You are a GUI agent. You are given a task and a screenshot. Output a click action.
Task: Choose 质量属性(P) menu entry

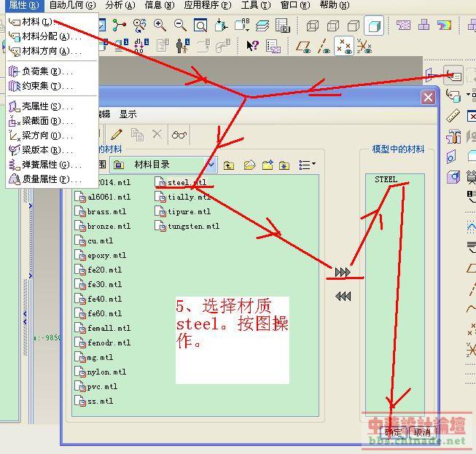click(x=52, y=179)
